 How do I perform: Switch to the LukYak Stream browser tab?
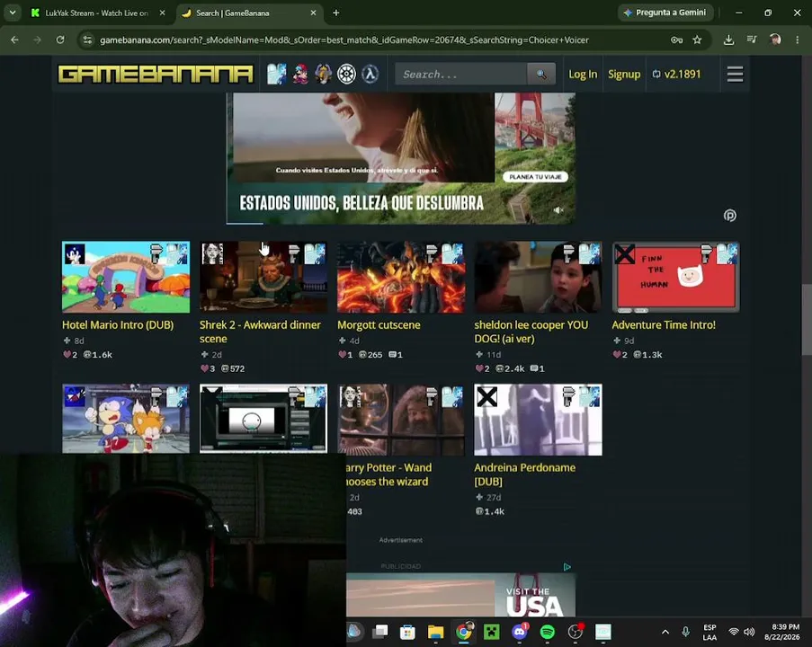click(x=96, y=13)
